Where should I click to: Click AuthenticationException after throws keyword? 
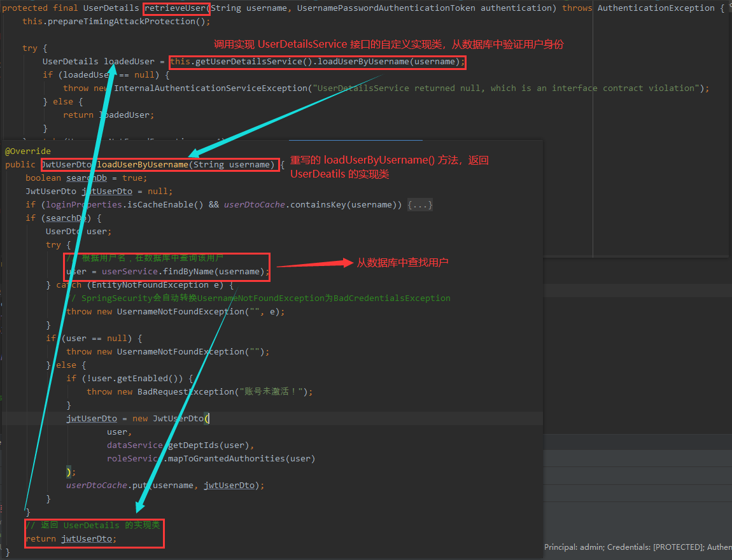click(x=656, y=8)
